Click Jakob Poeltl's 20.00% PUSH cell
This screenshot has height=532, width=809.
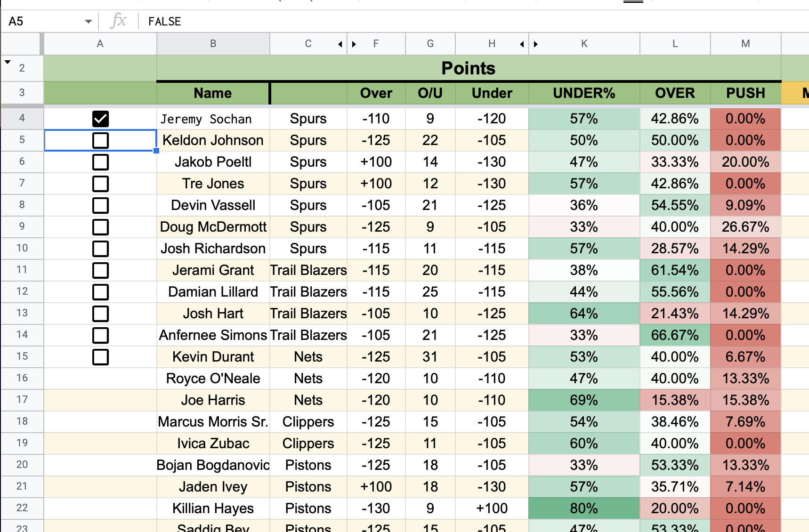(x=746, y=162)
